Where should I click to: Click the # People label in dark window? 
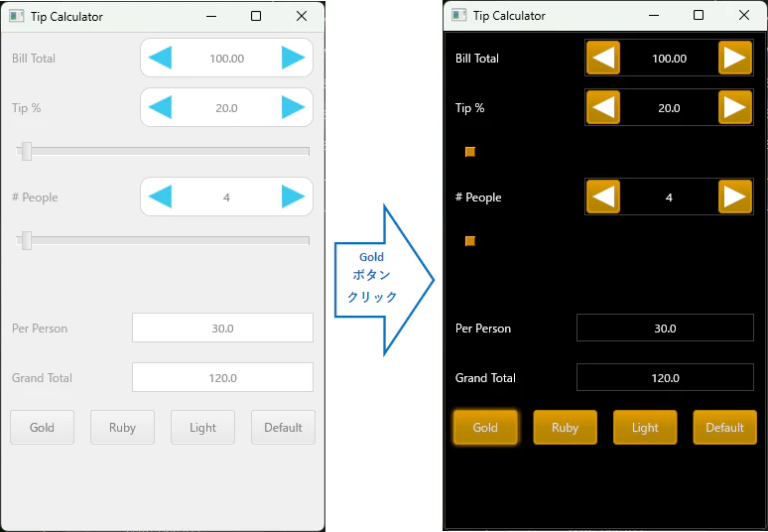tap(478, 198)
